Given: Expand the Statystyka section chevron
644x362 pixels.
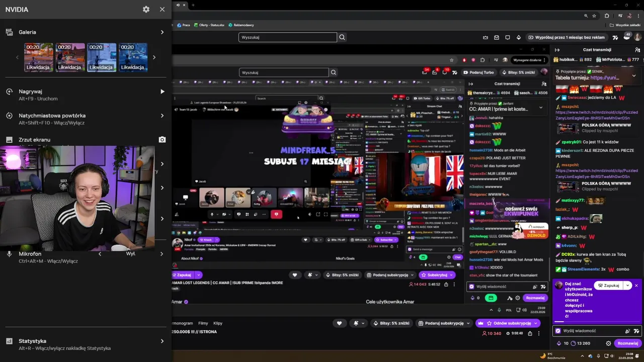Looking at the screenshot, I should click(x=162, y=341).
